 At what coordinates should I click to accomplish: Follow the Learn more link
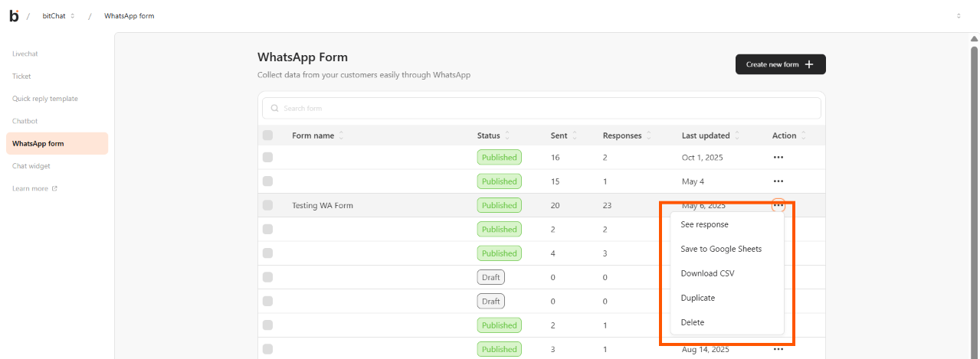click(30, 188)
